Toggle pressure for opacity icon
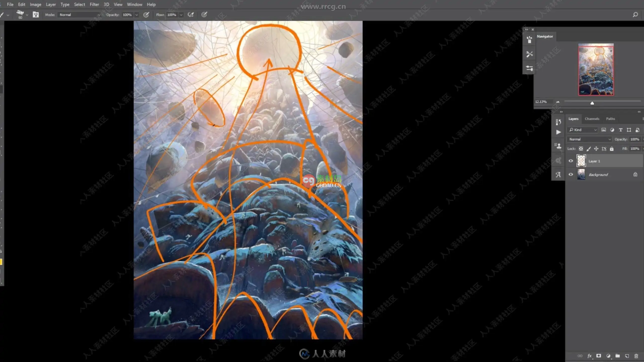 (x=146, y=15)
